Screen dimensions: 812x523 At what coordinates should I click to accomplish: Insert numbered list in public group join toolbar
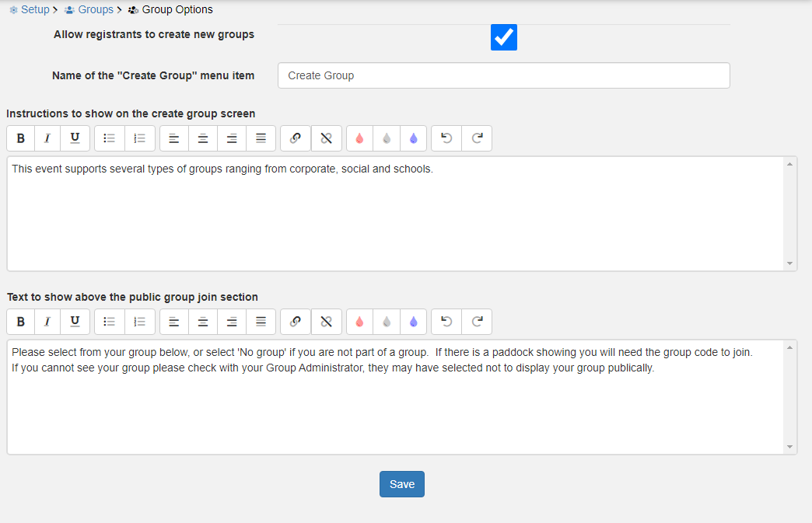point(140,322)
